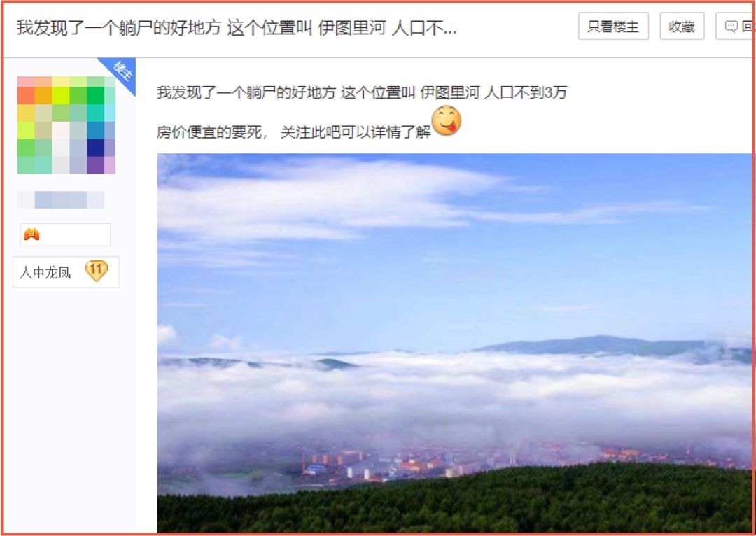This screenshot has height=536, width=756.
Task: Click the 人中龙凤 level title label
Action: pyautogui.click(x=45, y=273)
